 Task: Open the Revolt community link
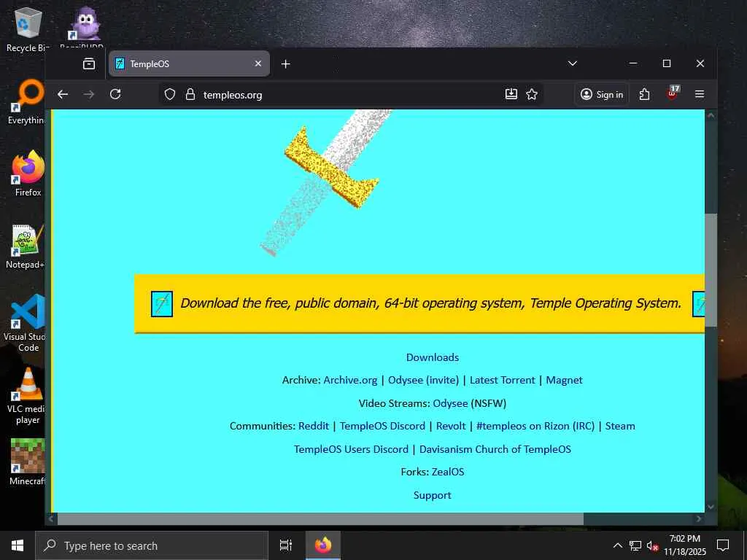tap(451, 426)
